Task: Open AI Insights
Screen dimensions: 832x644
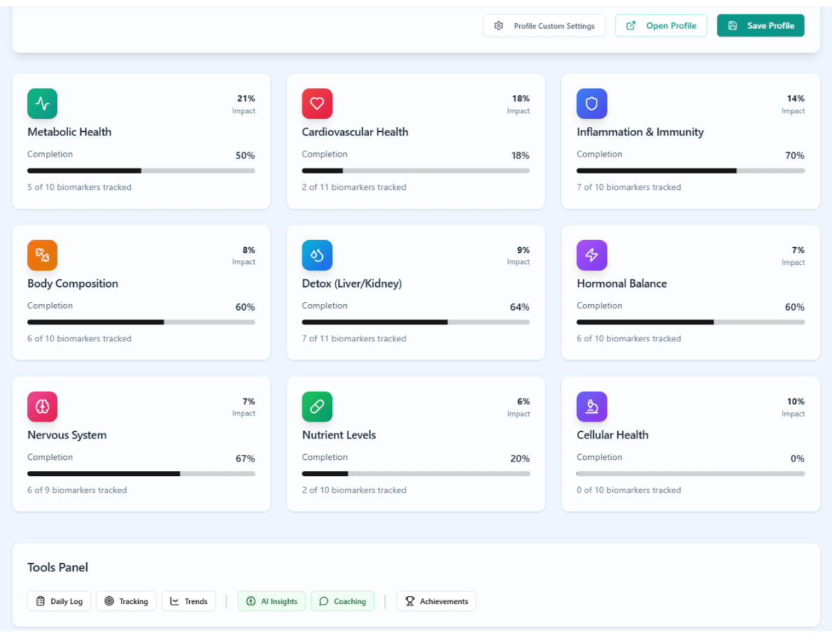Action: pos(272,601)
